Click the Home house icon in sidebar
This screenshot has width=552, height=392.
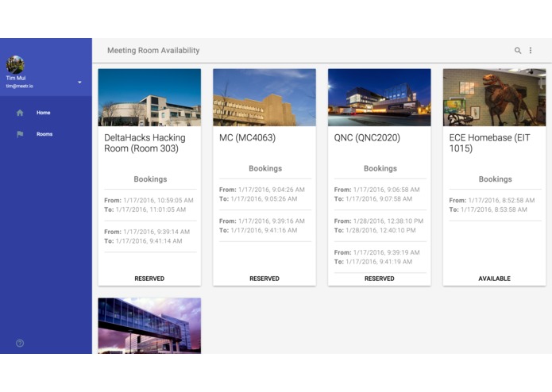[x=20, y=113]
